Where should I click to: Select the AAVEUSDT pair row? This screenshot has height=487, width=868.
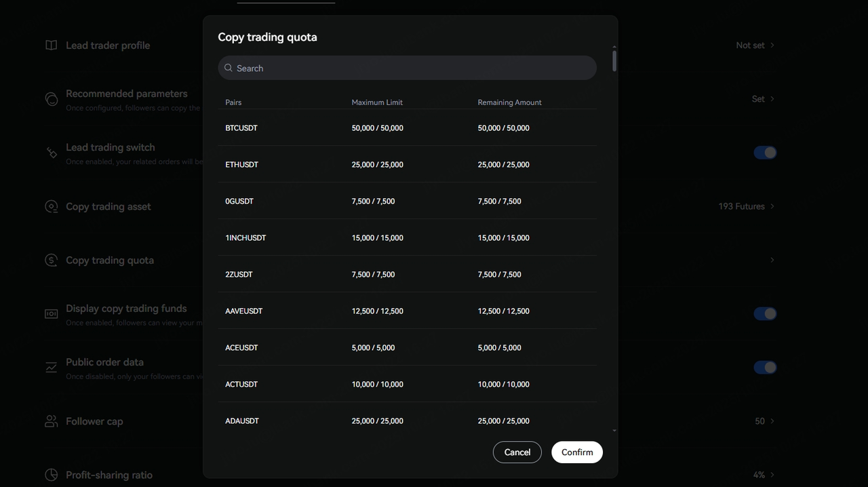(407, 311)
